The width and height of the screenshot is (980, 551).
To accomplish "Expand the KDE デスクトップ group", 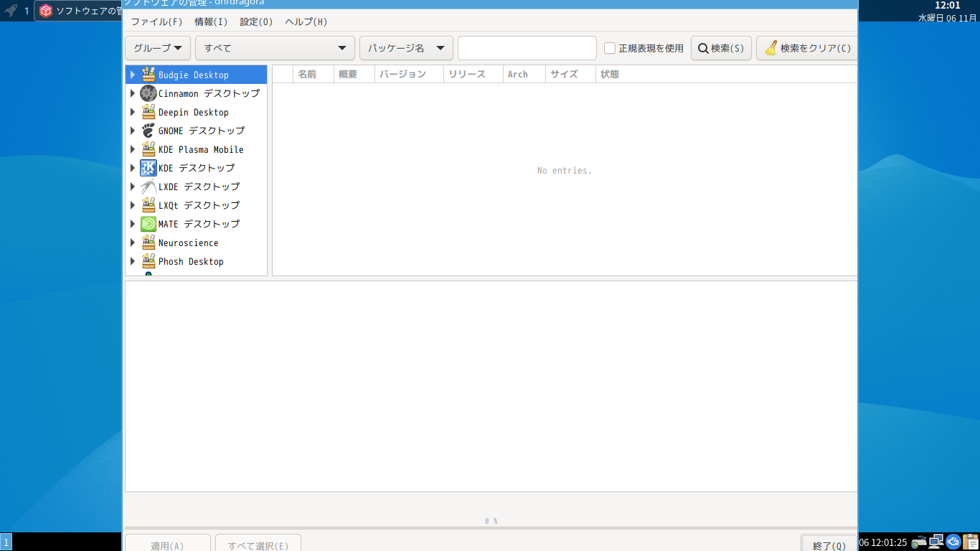I will 133,168.
